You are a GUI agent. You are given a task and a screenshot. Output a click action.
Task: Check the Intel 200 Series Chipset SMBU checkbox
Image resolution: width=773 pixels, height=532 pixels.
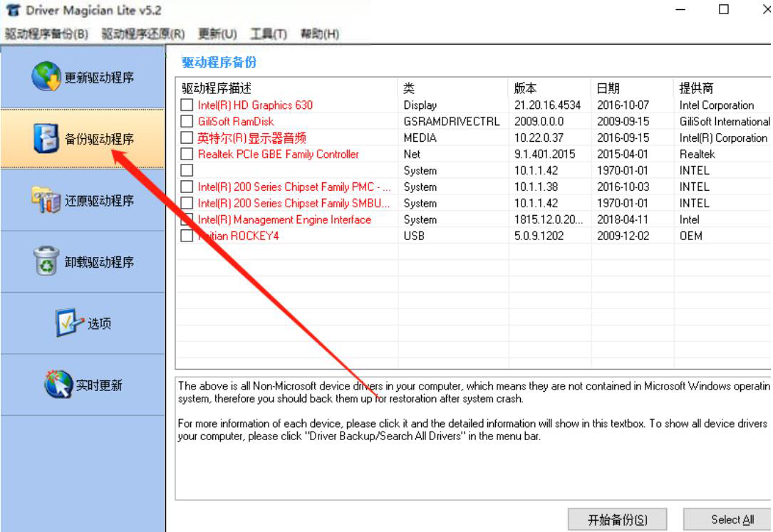tap(187, 203)
